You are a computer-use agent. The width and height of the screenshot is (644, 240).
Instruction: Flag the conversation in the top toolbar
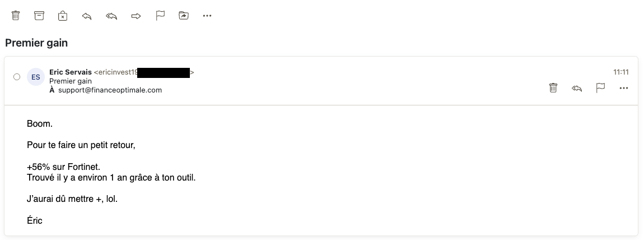[160, 16]
